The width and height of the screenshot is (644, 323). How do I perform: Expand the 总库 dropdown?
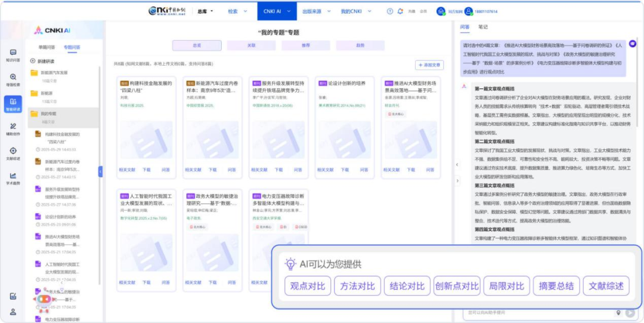coord(205,11)
